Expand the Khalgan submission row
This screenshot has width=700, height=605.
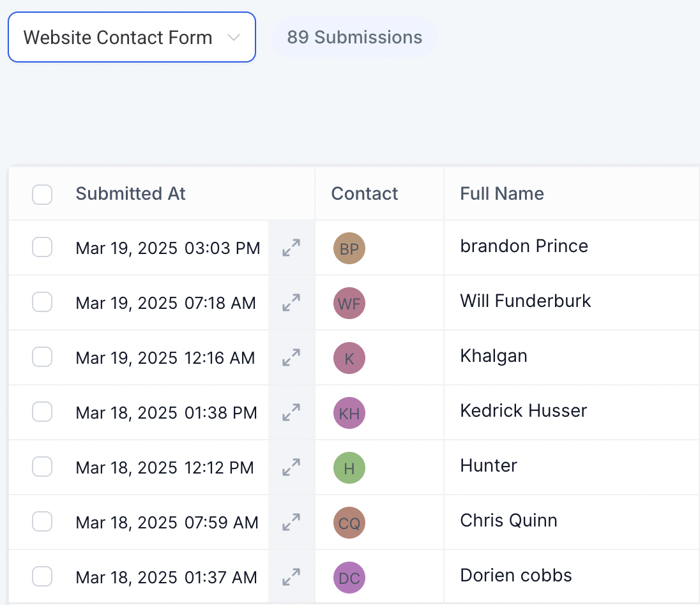click(x=291, y=357)
